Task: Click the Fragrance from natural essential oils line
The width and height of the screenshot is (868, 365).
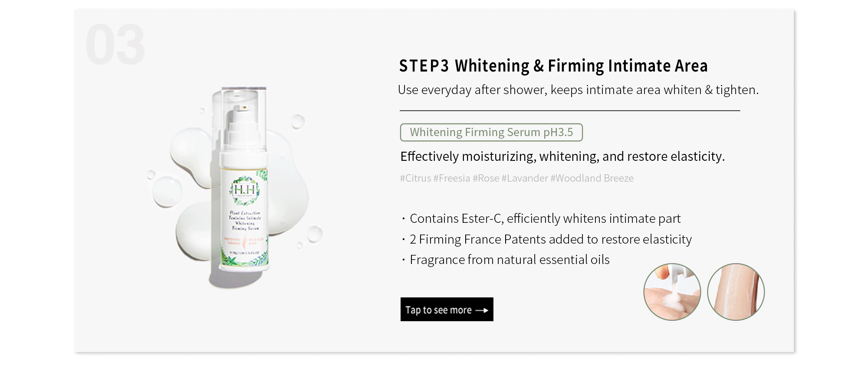Action: point(509,260)
